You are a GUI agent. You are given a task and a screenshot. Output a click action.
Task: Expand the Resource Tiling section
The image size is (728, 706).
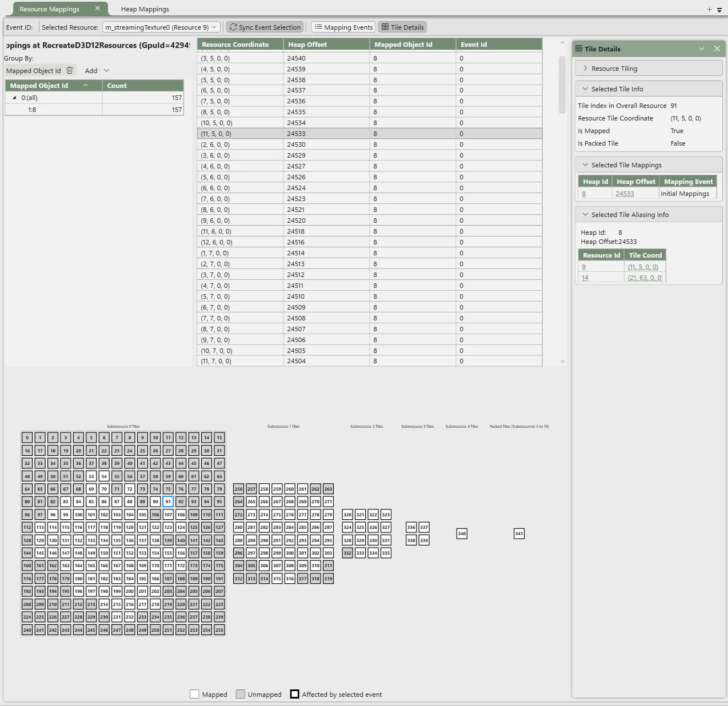tap(585, 69)
